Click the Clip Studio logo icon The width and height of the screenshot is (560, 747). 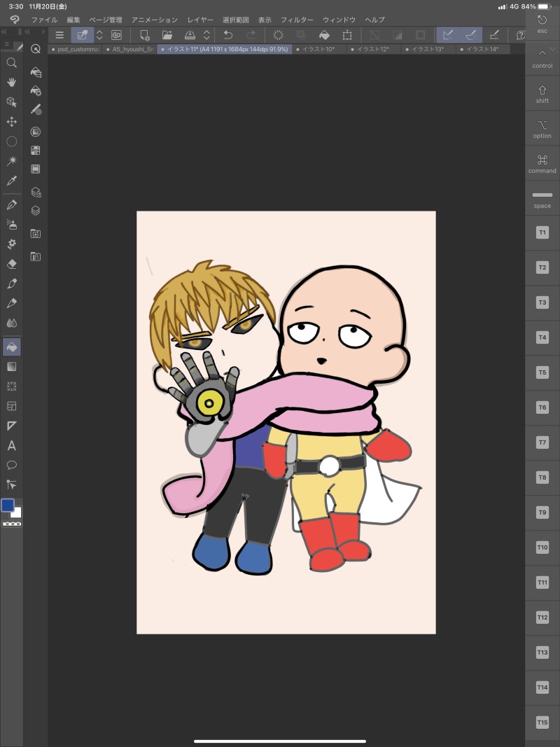15,20
